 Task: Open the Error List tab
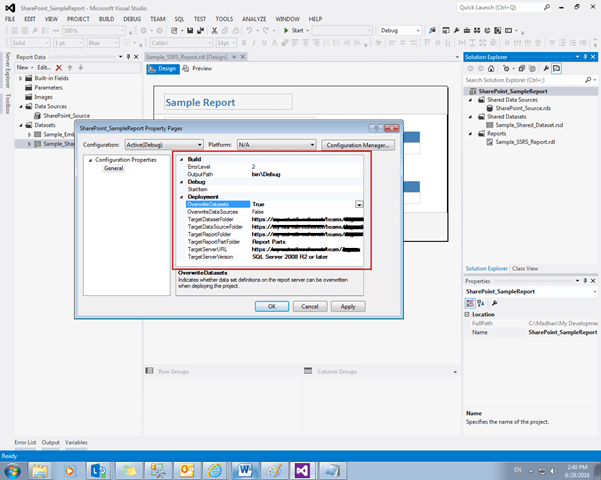pyautogui.click(x=25, y=442)
